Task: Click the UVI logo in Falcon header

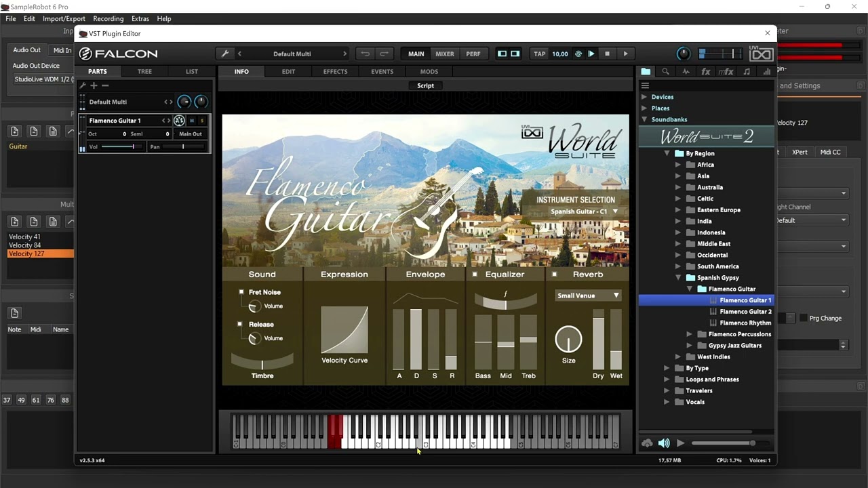Action: click(761, 54)
